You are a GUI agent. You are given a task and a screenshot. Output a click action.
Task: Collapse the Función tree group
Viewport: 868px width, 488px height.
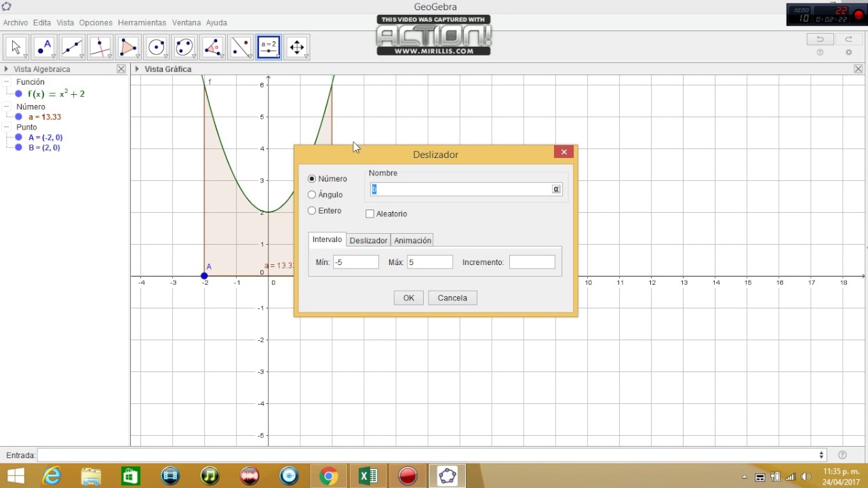click(7, 82)
